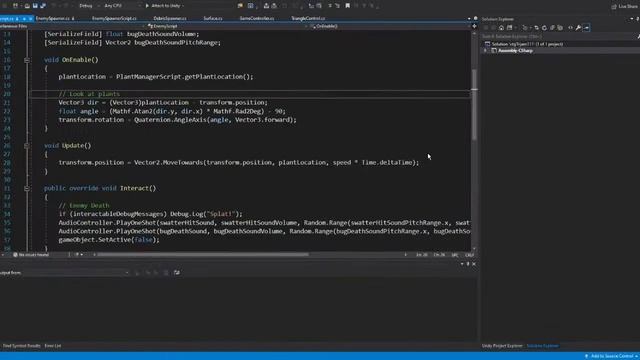Click the bookmark toolbar icon
The height and width of the screenshot is (360, 640).
tap(347, 6)
